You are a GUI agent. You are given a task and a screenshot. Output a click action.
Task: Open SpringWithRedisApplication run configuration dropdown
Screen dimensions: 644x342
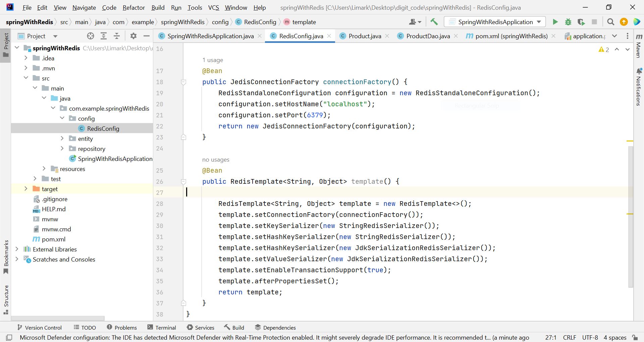pyautogui.click(x=495, y=22)
